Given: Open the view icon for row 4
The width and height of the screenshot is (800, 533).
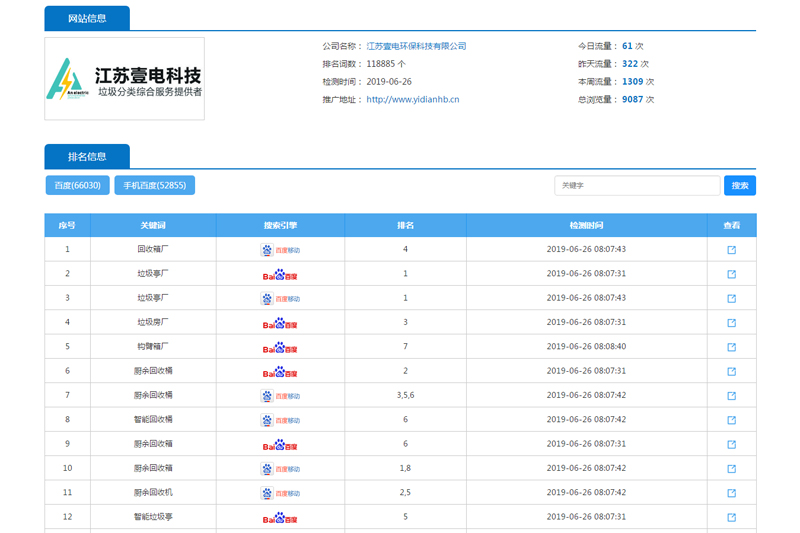Looking at the screenshot, I should pyautogui.click(x=731, y=322).
